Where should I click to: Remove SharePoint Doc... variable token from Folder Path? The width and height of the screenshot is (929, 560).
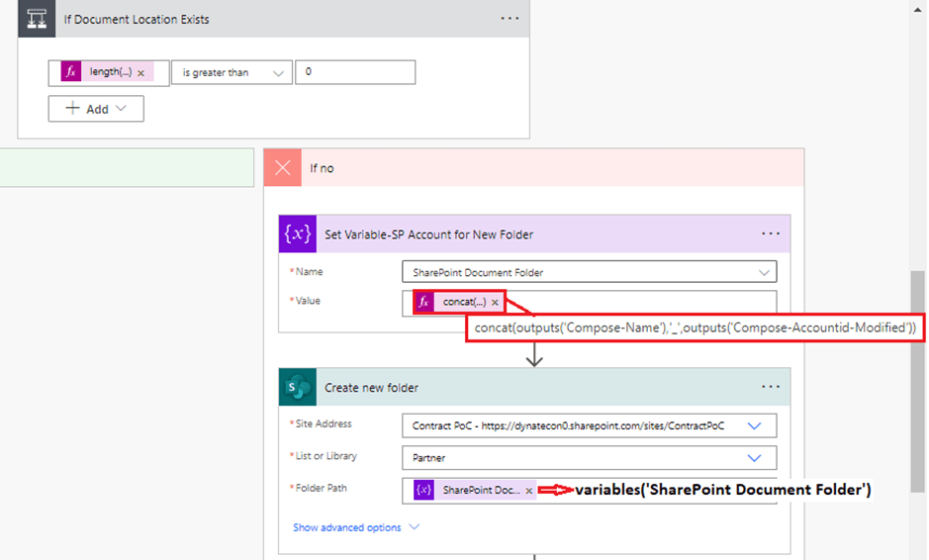[528, 491]
